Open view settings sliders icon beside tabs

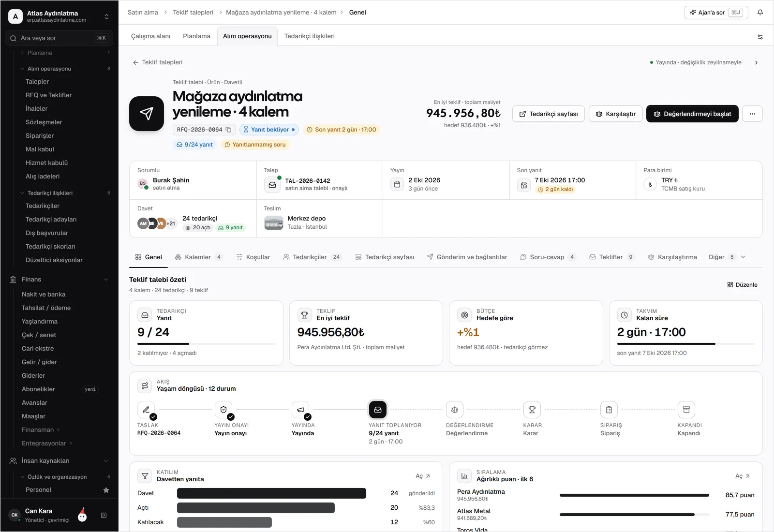coord(760,37)
